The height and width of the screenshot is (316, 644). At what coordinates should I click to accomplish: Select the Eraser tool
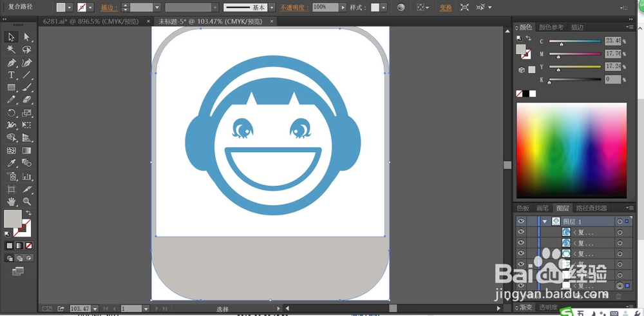(26, 99)
